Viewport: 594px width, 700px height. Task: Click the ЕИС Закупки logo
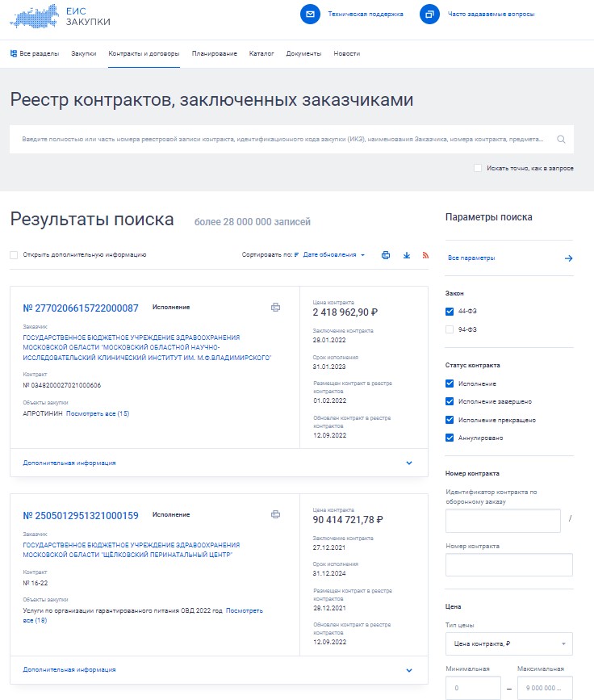click(61, 16)
